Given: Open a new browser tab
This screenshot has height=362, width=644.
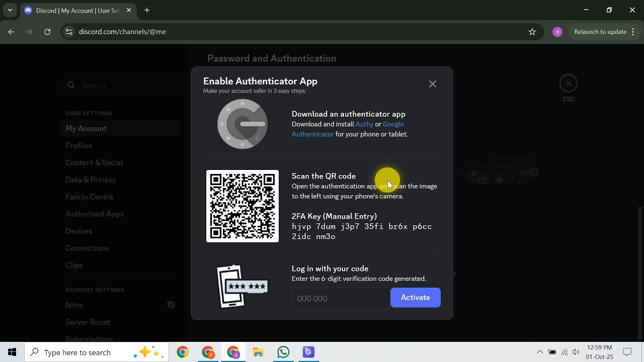Looking at the screenshot, I should pos(147,10).
